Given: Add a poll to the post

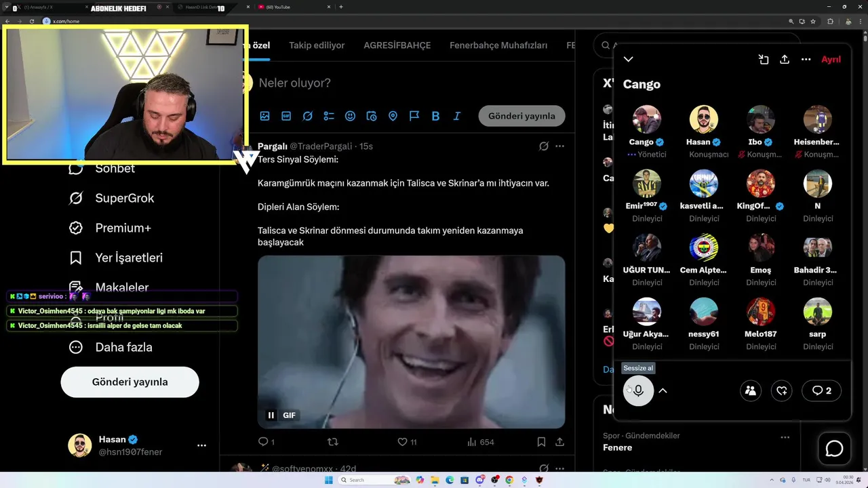Looking at the screenshot, I should click(x=329, y=116).
